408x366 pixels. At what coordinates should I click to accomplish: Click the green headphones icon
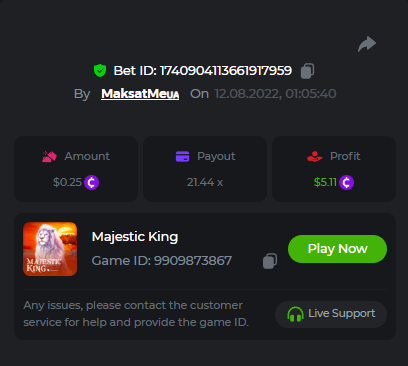point(295,314)
